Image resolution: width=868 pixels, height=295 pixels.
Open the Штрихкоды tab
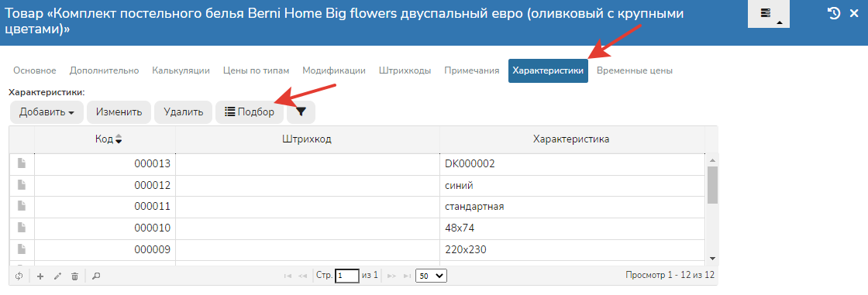pos(405,70)
